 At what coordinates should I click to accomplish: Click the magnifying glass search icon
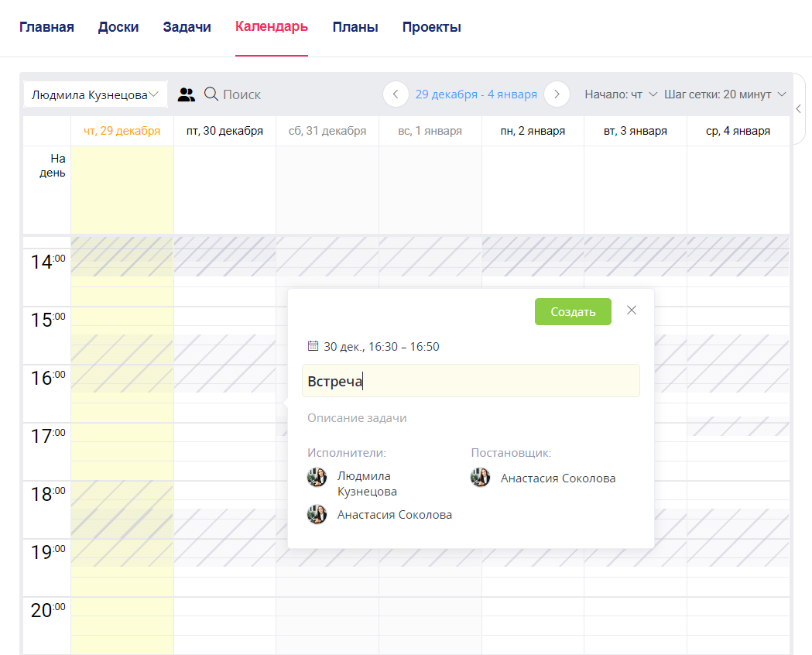tap(211, 94)
